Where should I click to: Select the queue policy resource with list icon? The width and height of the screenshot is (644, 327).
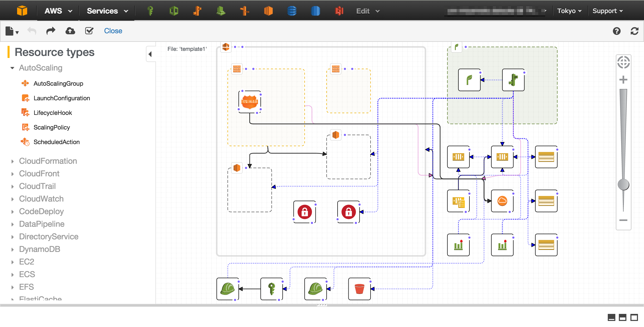[458, 201]
